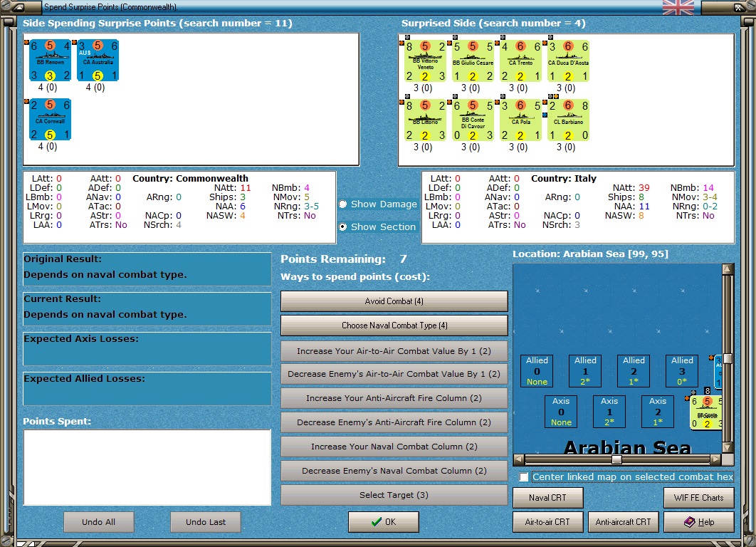Increase Your Anti-Aircraft Fire Column

click(x=394, y=398)
